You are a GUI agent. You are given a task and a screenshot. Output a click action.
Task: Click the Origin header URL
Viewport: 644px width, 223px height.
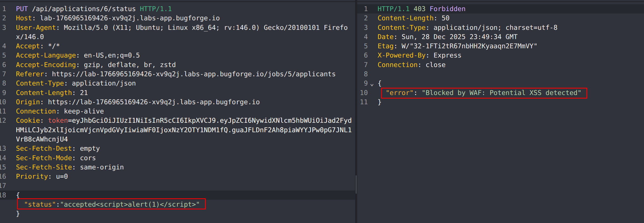coord(154,102)
